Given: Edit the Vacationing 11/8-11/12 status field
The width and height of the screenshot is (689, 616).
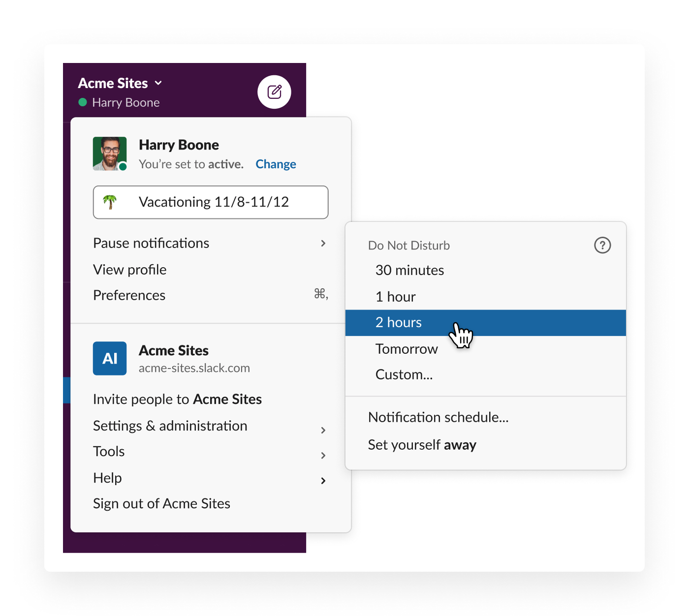Looking at the screenshot, I should tap(211, 202).
